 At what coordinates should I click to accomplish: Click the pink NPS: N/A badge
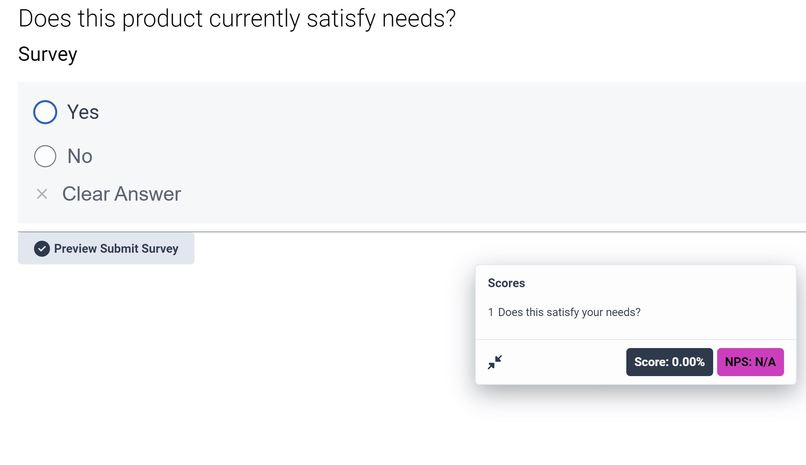[750, 362]
